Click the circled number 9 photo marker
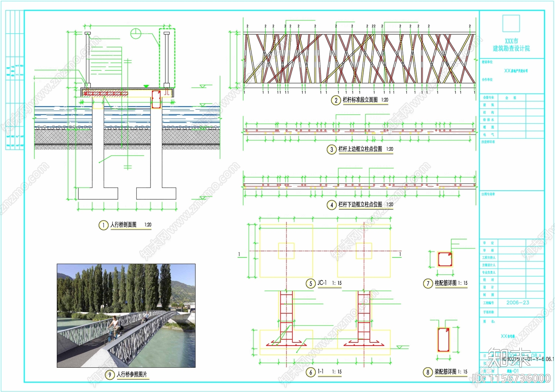The height and width of the screenshot is (392, 555). tap(110, 375)
